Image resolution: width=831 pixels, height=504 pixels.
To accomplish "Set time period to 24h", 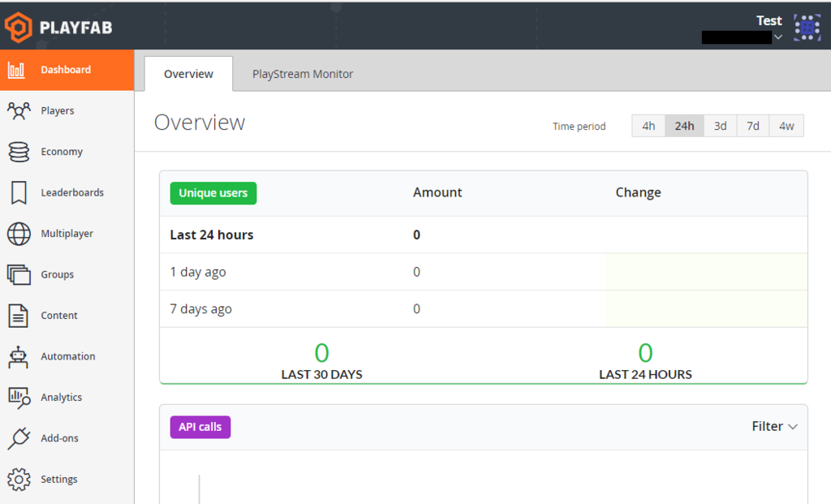I will (x=684, y=126).
